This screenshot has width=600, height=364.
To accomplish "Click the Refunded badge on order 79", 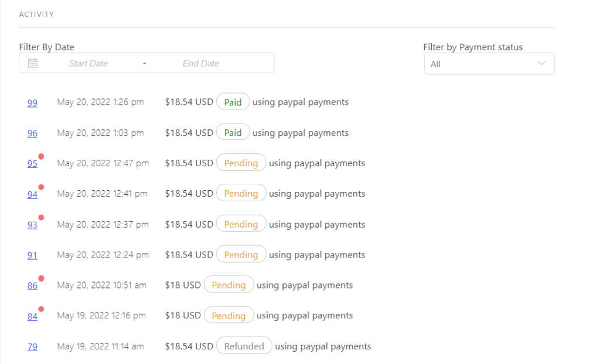I will click(x=244, y=346).
